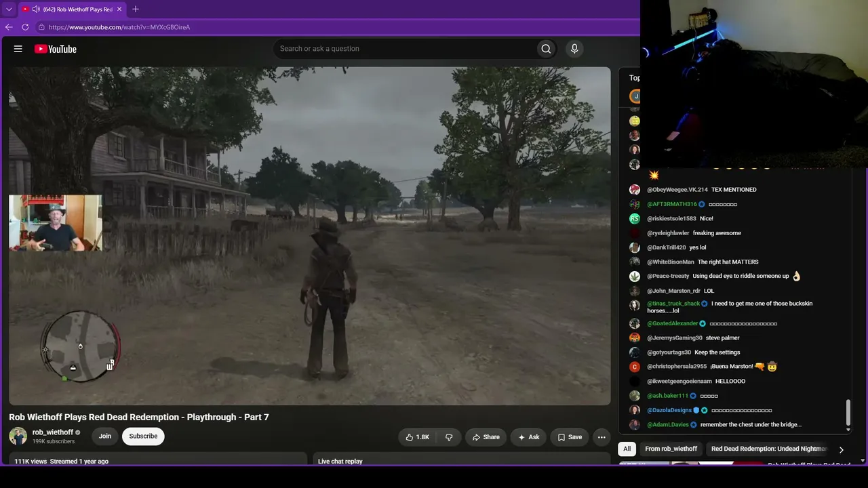868x488 pixels.
Task: Open @tinas_truck_shack chat author
Action: [x=673, y=304]
